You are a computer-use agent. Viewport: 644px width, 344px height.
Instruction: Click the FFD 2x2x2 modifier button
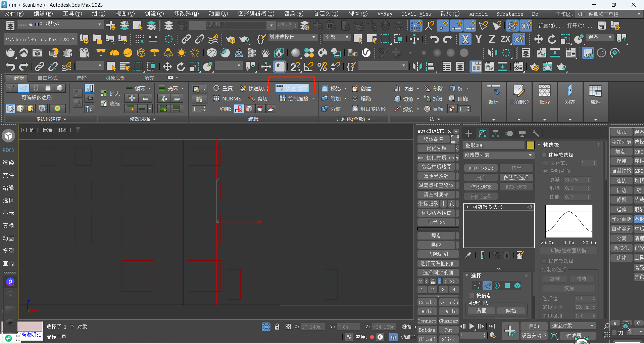481,168
